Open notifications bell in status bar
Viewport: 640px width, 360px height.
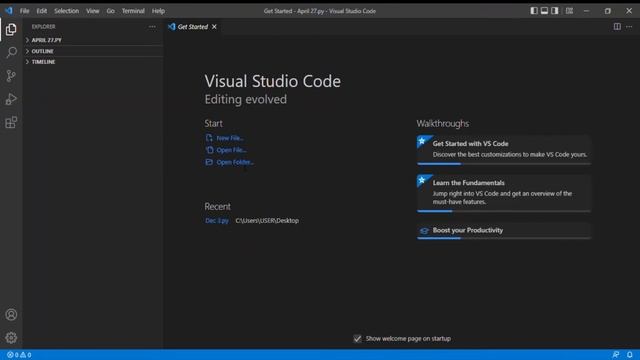630,355
